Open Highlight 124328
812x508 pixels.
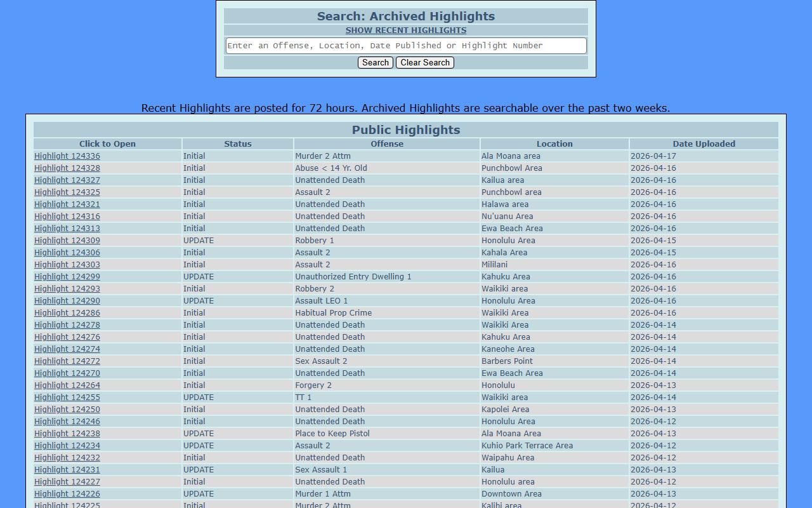(67, 168)
